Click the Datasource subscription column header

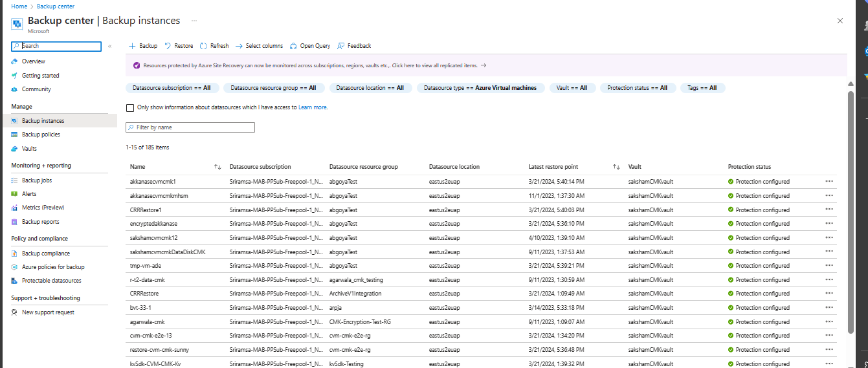click(x=260, y=167)
